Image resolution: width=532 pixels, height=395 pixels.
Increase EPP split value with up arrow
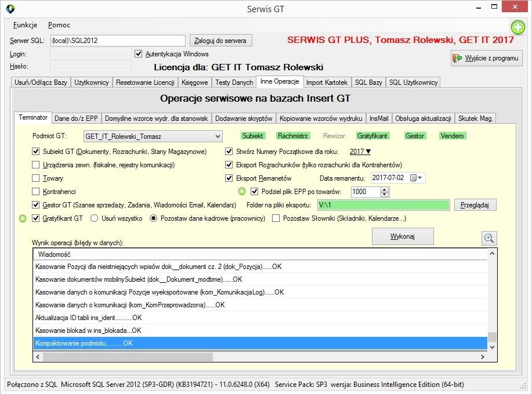coord(385,189)
